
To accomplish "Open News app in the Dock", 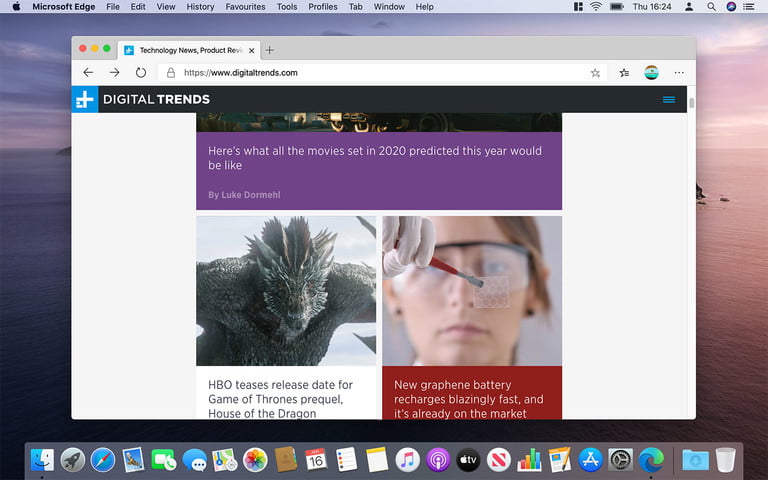I will tap(499, 460).
